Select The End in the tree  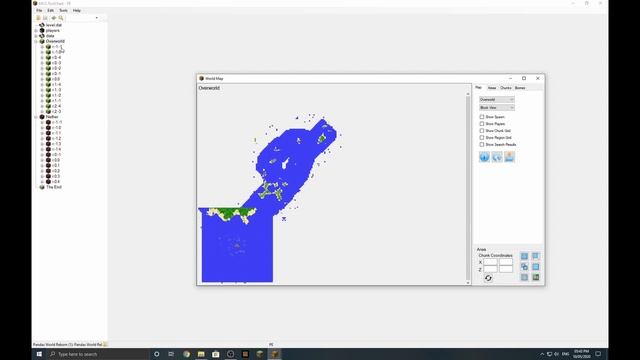pos(53,187)
